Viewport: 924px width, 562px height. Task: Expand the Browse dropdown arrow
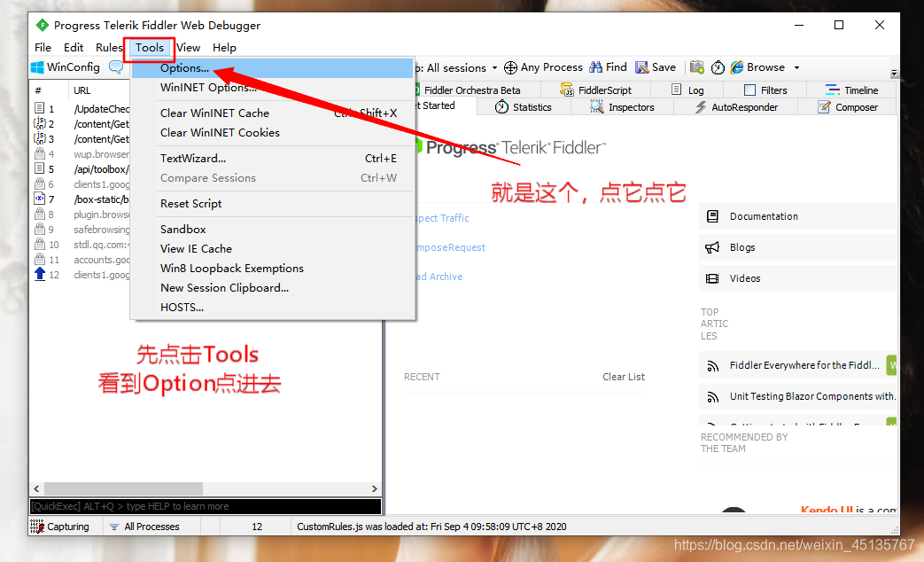pos(796,68)
